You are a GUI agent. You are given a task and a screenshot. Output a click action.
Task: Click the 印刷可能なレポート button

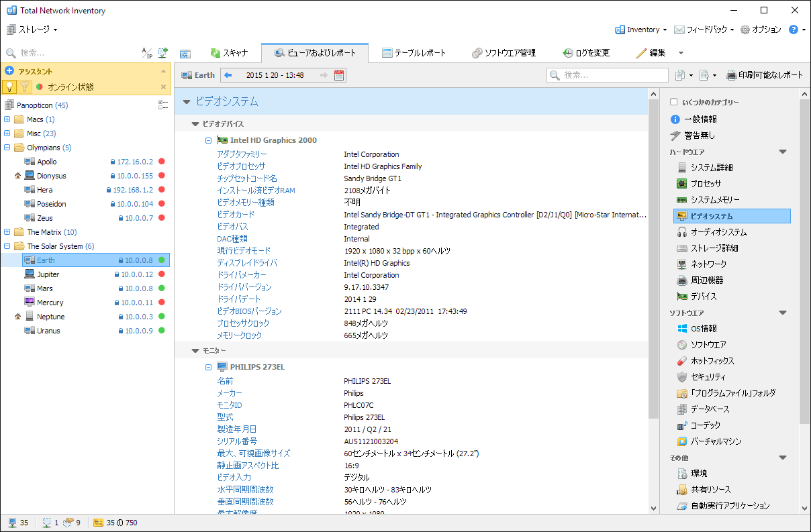[765, 75]
